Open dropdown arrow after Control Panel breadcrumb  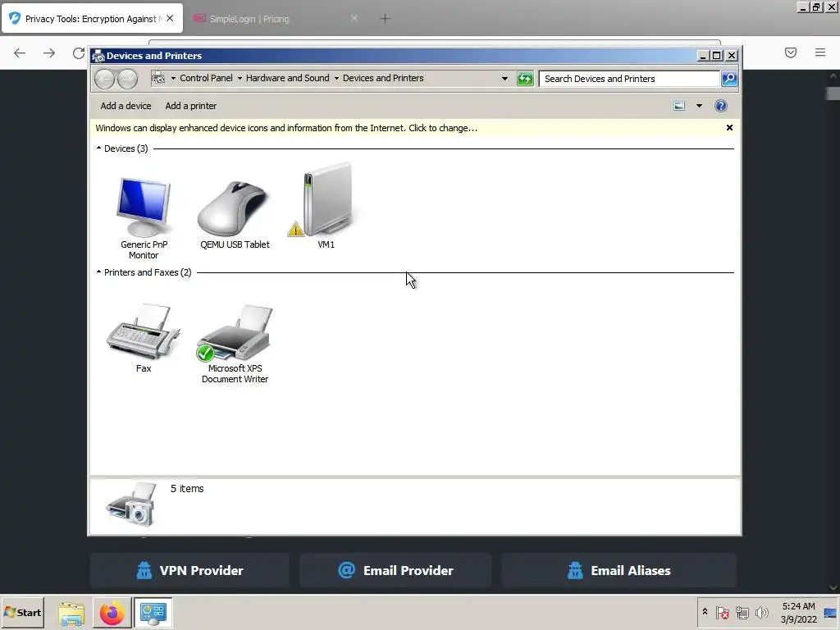(240, 78)
